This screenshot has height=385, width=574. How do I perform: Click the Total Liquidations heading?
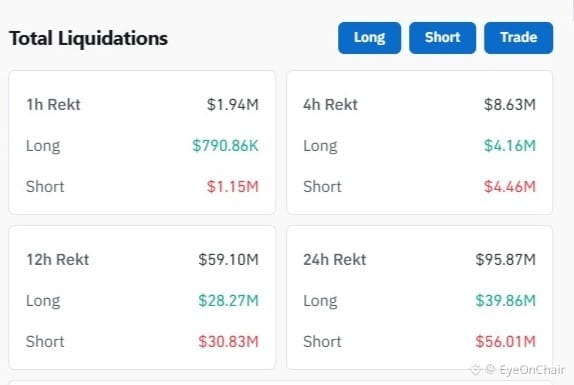tap(89, 38)
